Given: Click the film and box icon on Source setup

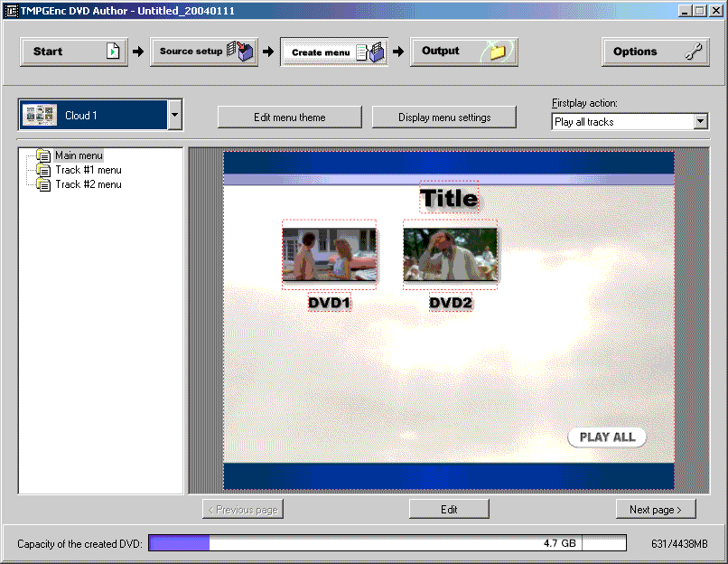Looking at the screenshot, I should 240,51.
